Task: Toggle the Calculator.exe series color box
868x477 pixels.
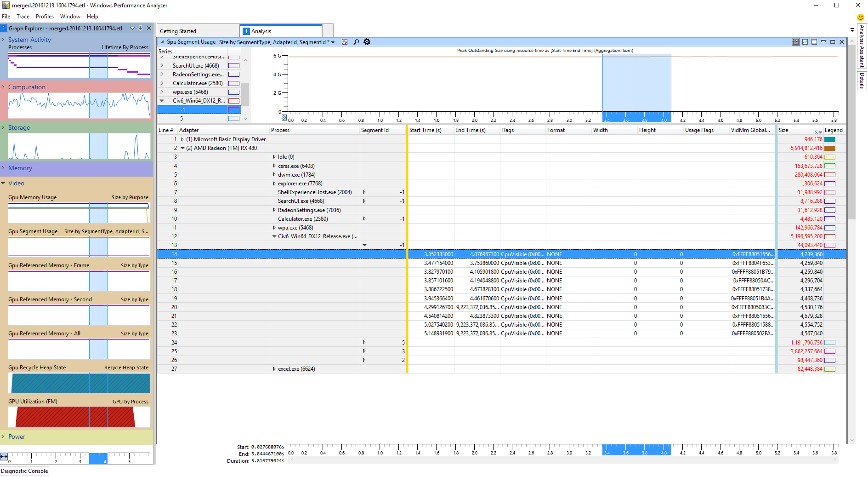Action: point(234,83)
